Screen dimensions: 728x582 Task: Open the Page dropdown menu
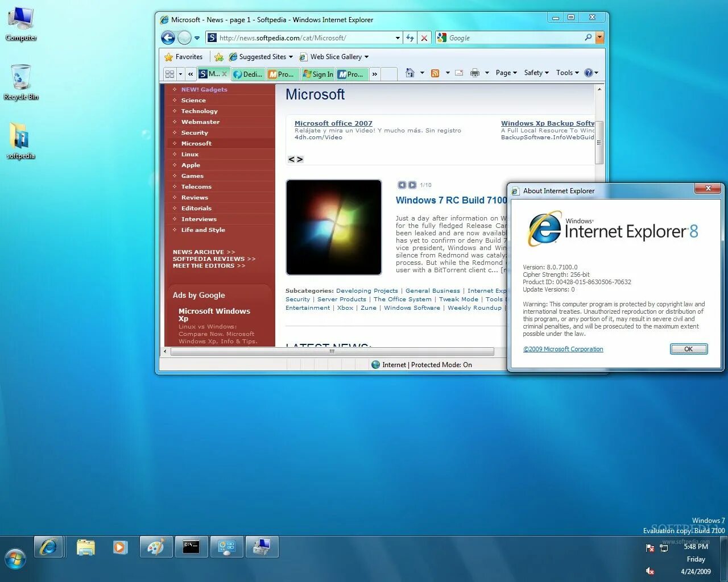coord(505,73)
